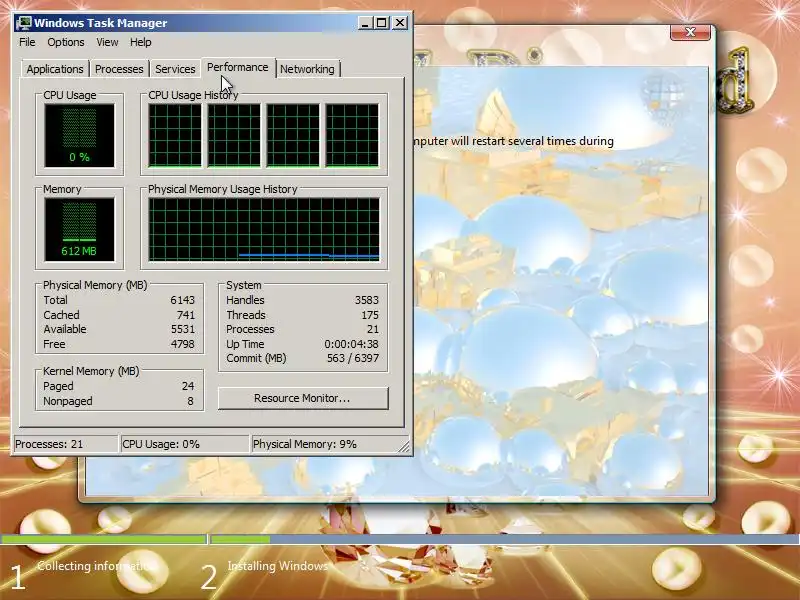Viewport: 800px width, 600px height.
Task: Click the first CPU Usage History graph
Action: tap(175, 135)
